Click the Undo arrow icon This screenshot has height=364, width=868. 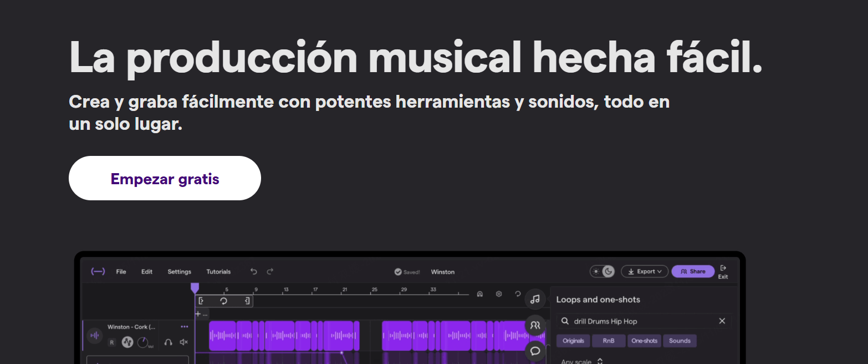[x=253, y=271]
